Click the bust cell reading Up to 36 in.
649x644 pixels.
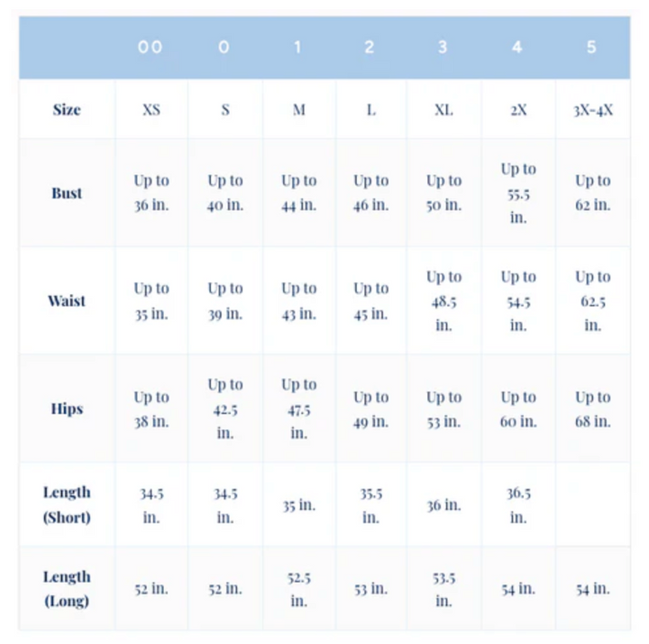151,193
